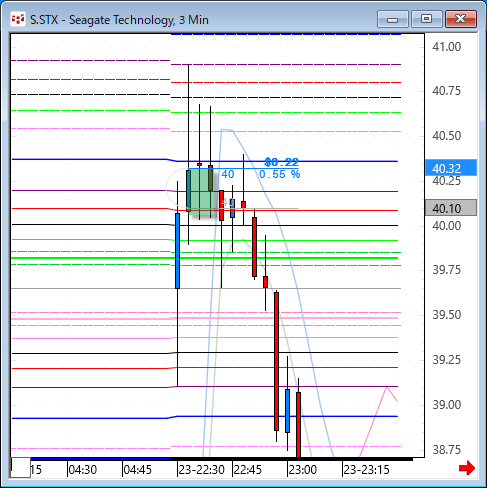Click the 40.50 price axis label
Image resolution: width=487 pixels, height=488 pixels.
(447, 136)
